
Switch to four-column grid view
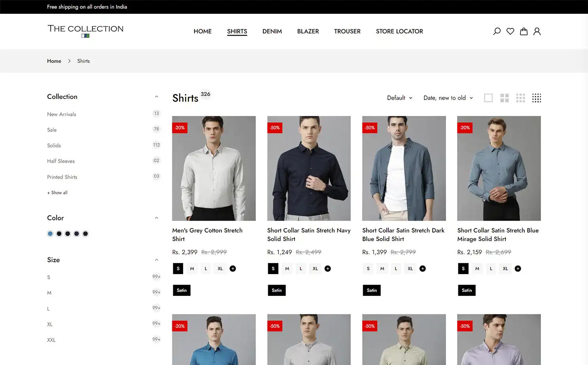pyautogui.click(x=537, y=98)
